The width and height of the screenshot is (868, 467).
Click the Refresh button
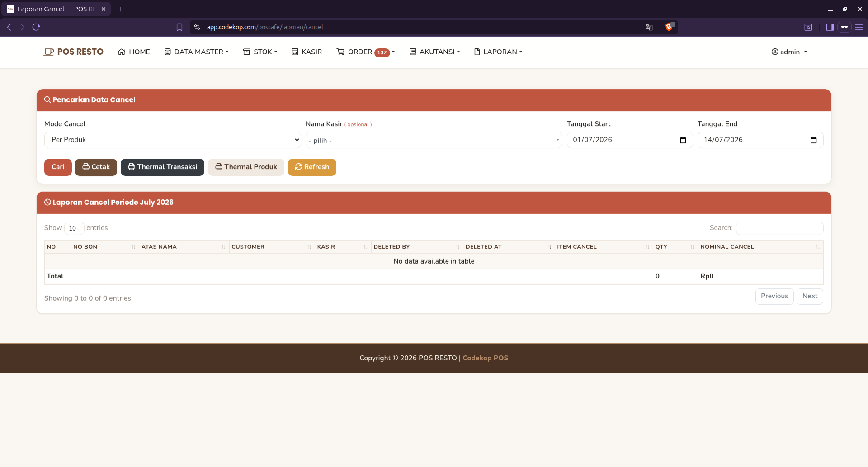[x=312, y=167]
